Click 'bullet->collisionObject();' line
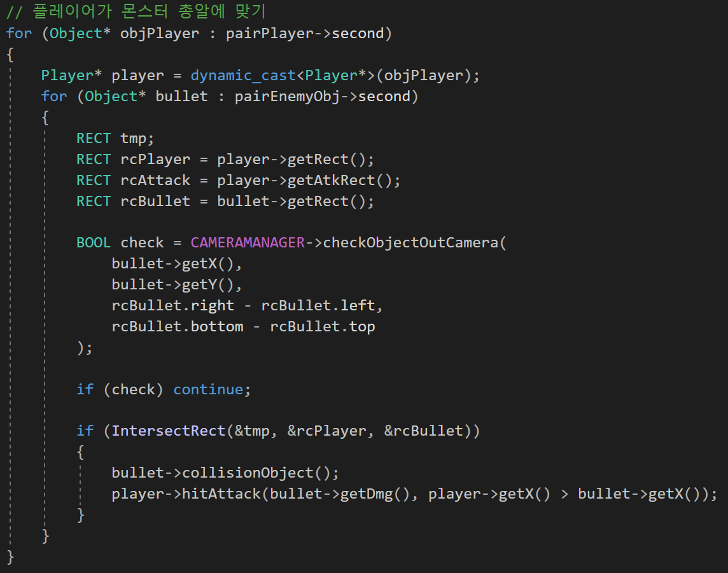The image size is (728, 573). click(225, 473)
